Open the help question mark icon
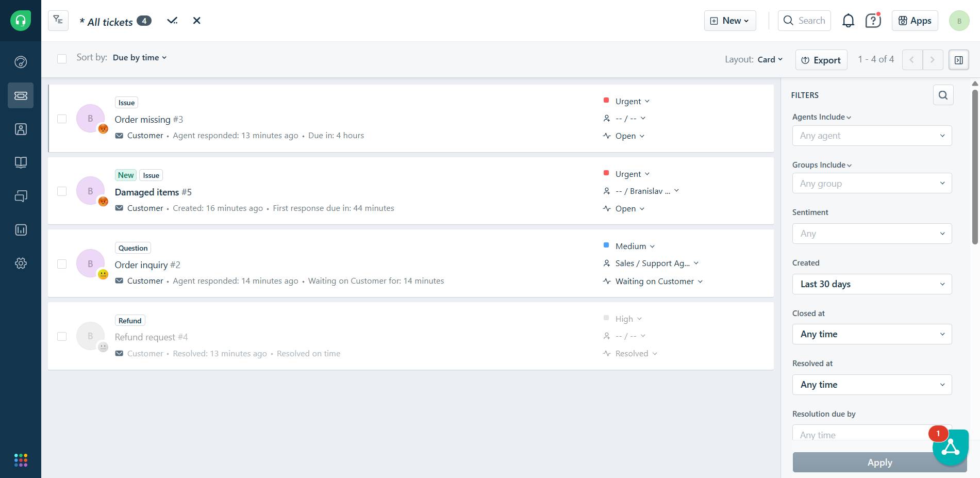The width and height of the screenshot is (980, 478). 873,21
